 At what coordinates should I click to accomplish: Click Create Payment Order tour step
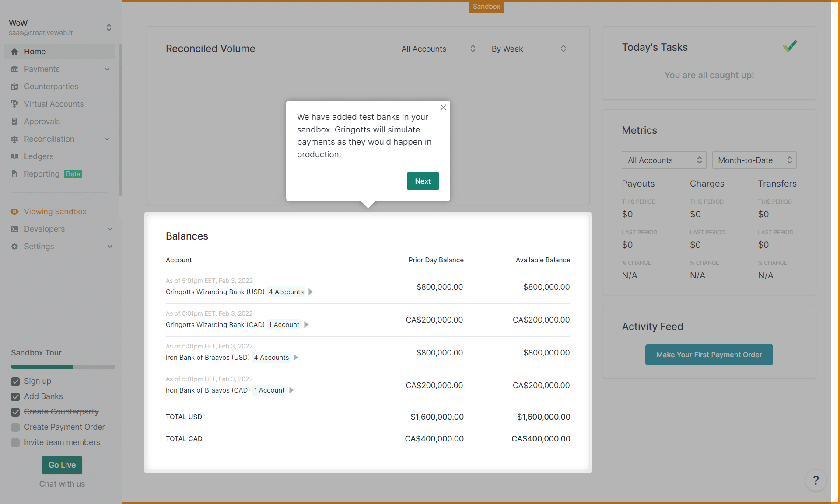[64, 427]
